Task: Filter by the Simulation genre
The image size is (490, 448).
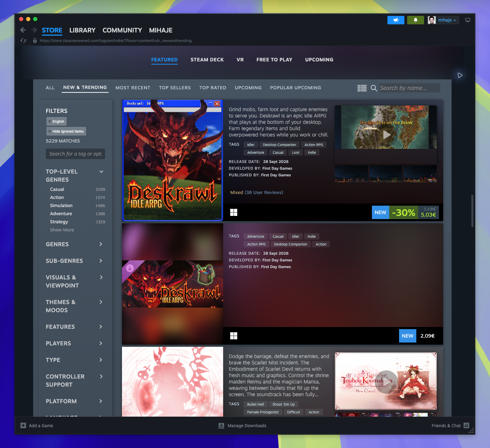Action: [x=61, y=206]
